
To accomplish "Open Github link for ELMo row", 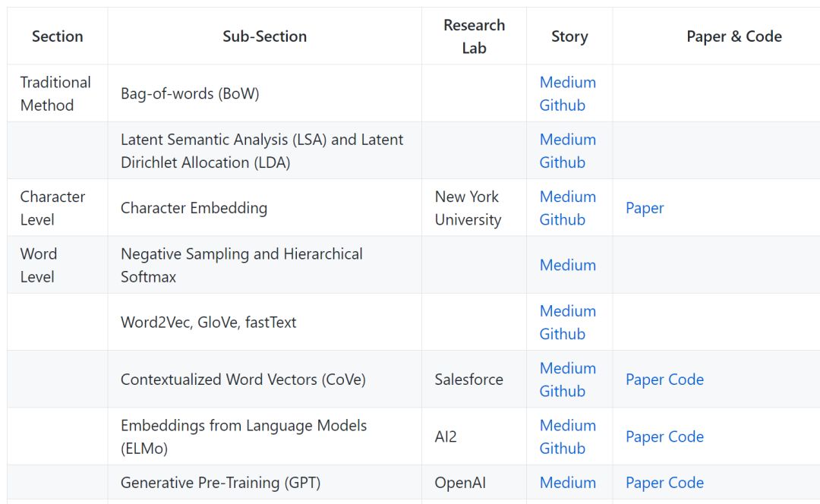I will [x=562, y=448].
